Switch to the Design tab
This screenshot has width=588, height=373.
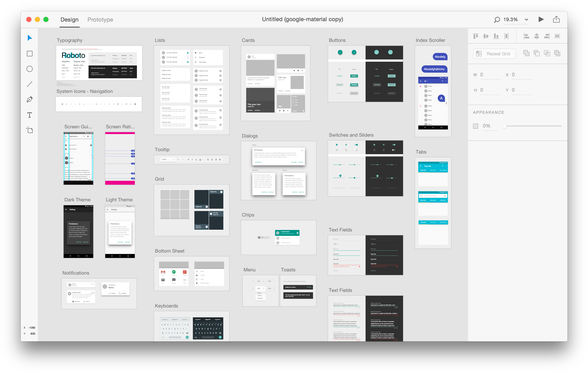point(69,19)
